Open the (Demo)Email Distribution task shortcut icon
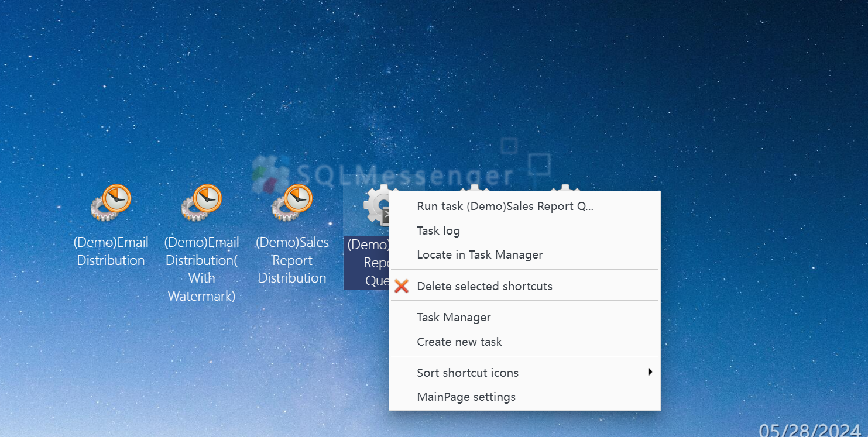Image resolution: width=868 pixels, height=437 pixels. click(x=111, y=202)
